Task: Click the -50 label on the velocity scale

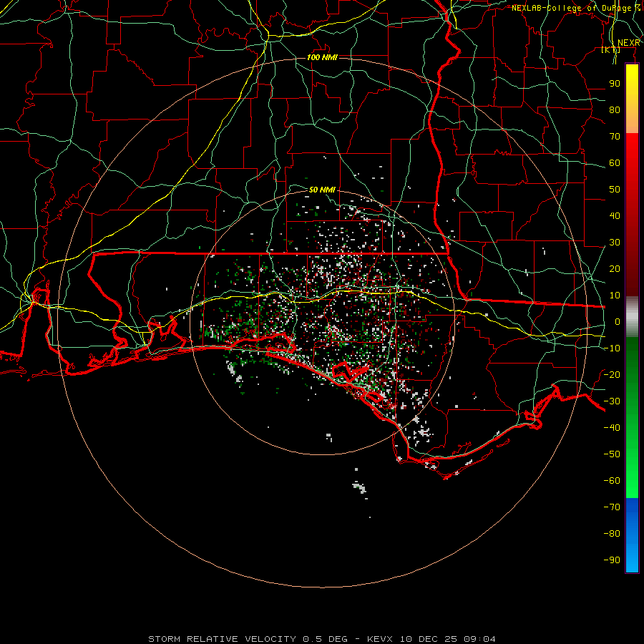Action: pos(612,454)
